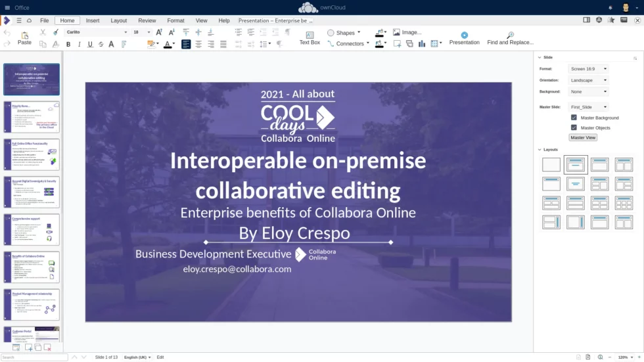Collapse the Slide section in sidebar
The image size is (644, 362).
click(x=540, y=57)
